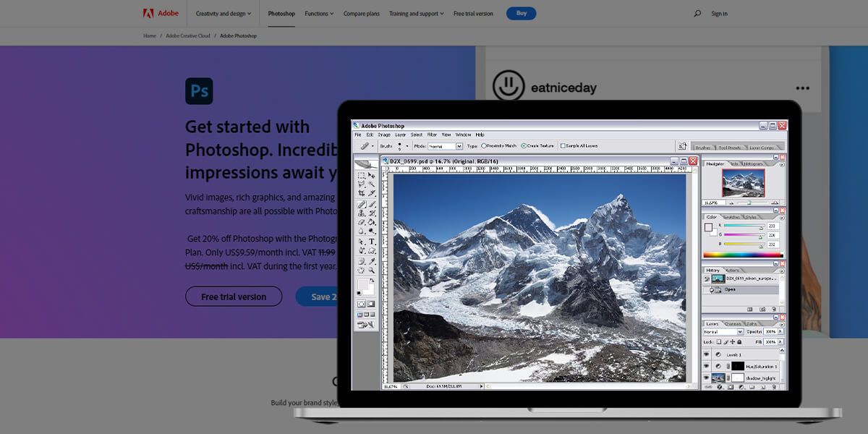Expand the Functions menu on website
Screen dimensions: 868x434
coord(319,13)
